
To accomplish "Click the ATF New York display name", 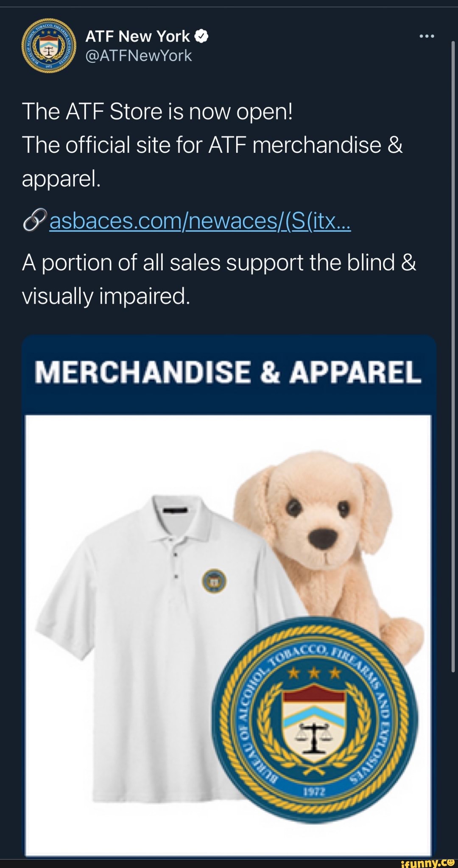I will (x=137, y=36).
